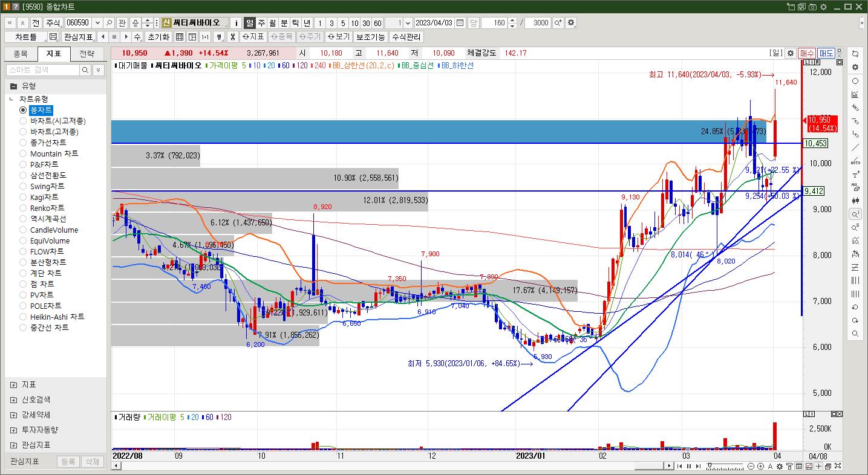
Task: Expand the 지표 tree section
Action: [x=14, y=384]
